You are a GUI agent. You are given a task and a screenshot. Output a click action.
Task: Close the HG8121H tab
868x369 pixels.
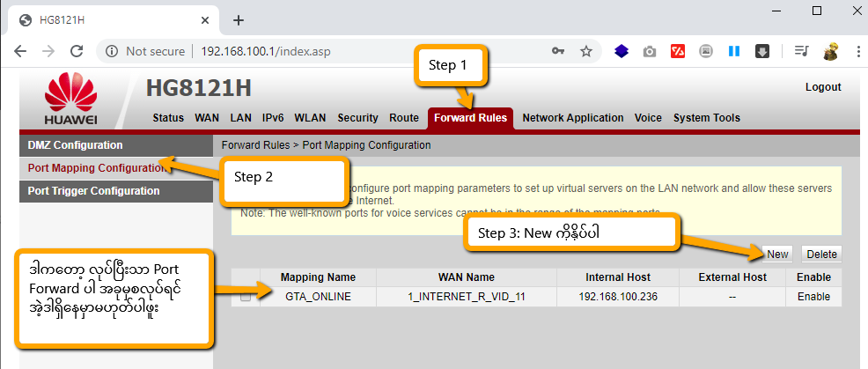[x=205, y=20]
